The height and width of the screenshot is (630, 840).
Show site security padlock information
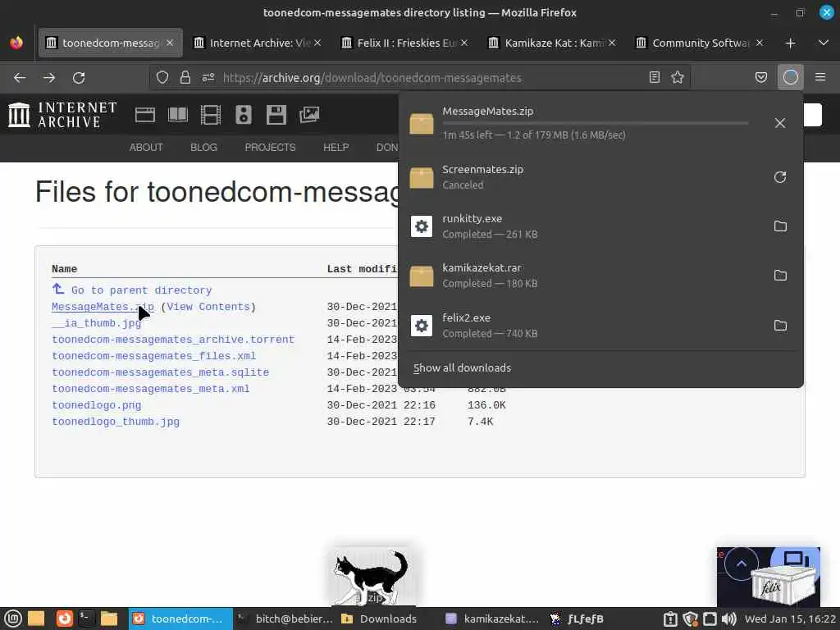click(185, 78)
